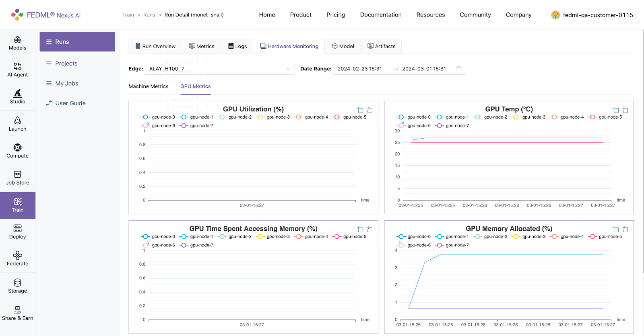Open the Launch rocket section

17,124
